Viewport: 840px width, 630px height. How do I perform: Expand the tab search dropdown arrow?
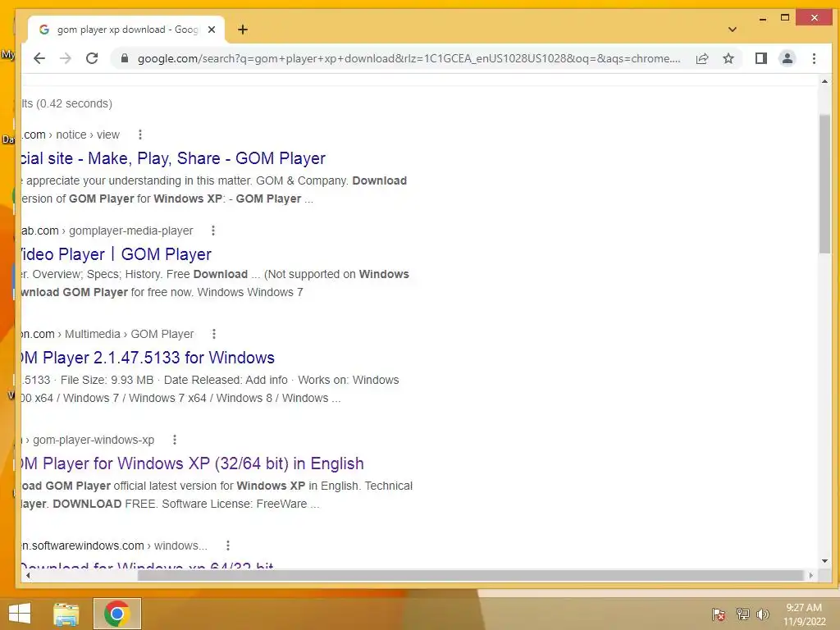733,30
